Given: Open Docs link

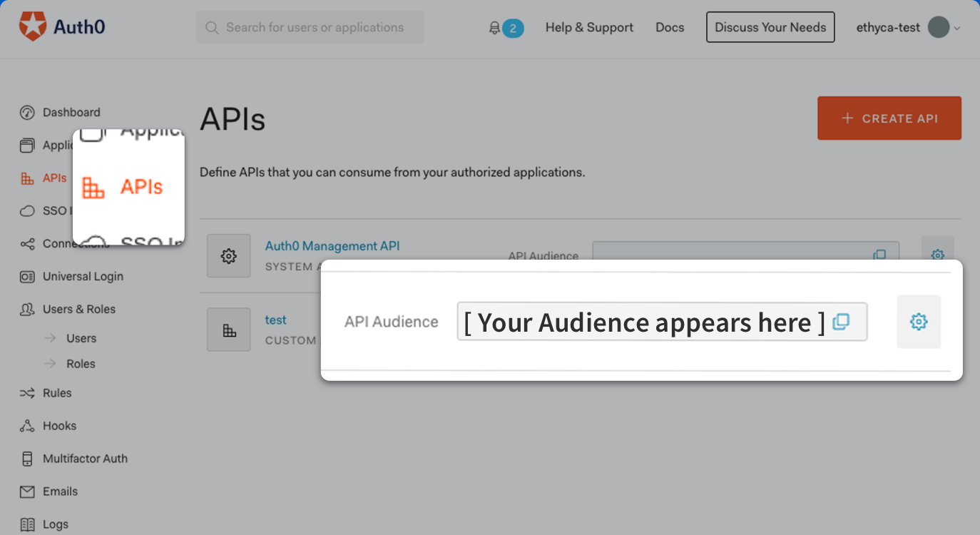Looking at the screenshot, I should pos(670,27).
